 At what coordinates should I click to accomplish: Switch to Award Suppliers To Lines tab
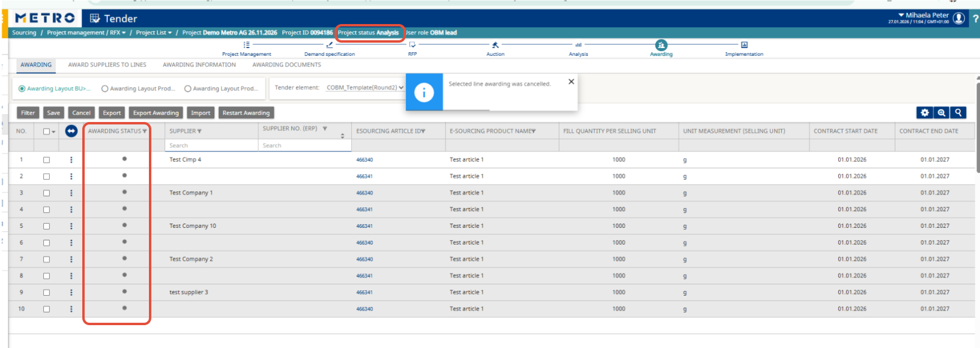[x=107, y=65]
